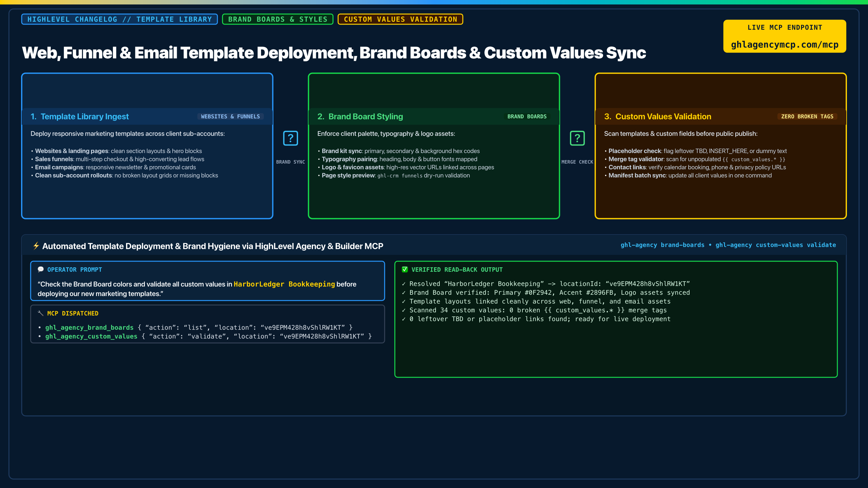Click the 'Resolved “HarborLedger Bookkeeping”' output line

click(x=546, y=284)
